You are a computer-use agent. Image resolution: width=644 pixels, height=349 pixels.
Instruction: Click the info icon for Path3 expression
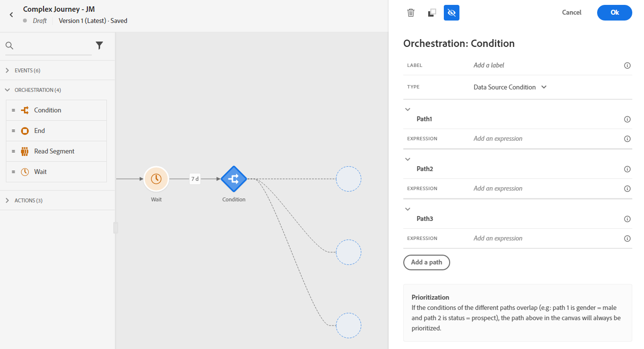point(627,239)
